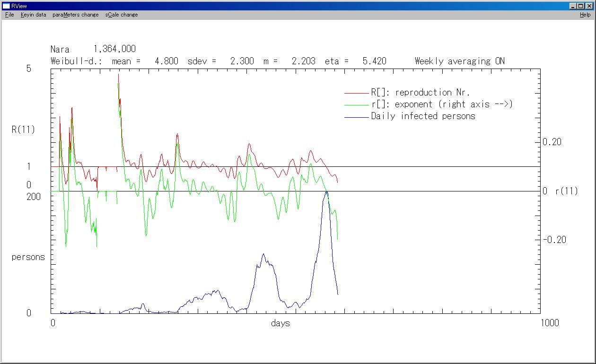Click the 'persons' y-axis label
596x364 pixels.
(28, 257)
